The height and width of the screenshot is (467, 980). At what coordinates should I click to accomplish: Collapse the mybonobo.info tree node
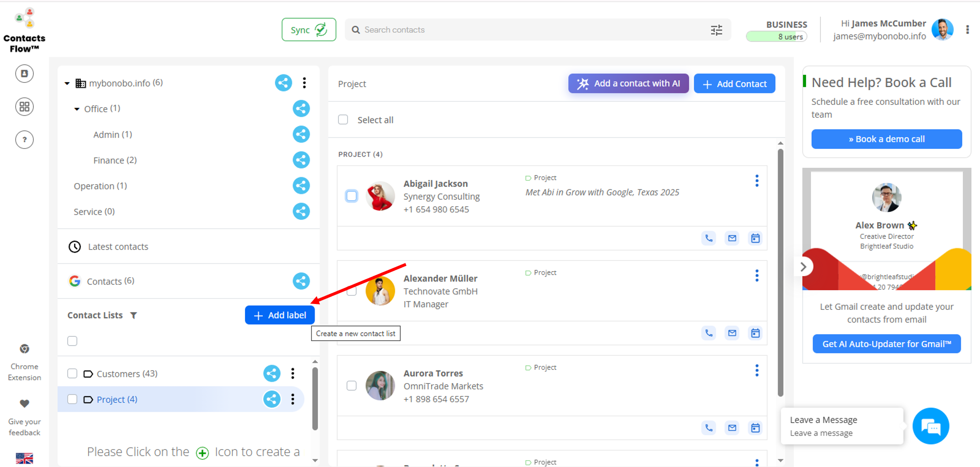click(x=67, y=84)
